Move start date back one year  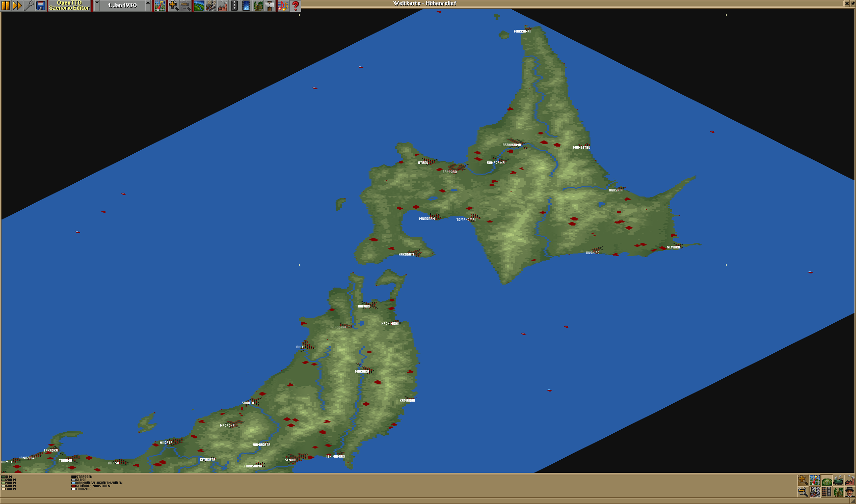97,6
